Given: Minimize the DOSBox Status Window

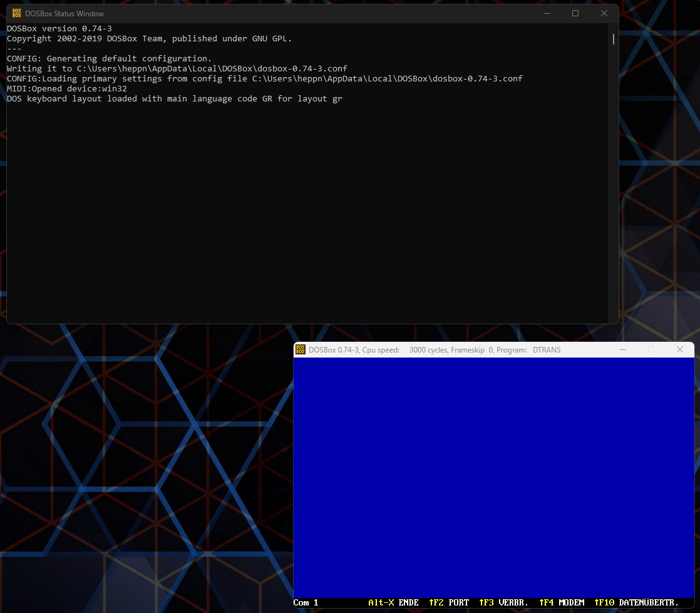Looking at the screenshot, I should click(547, 13).
